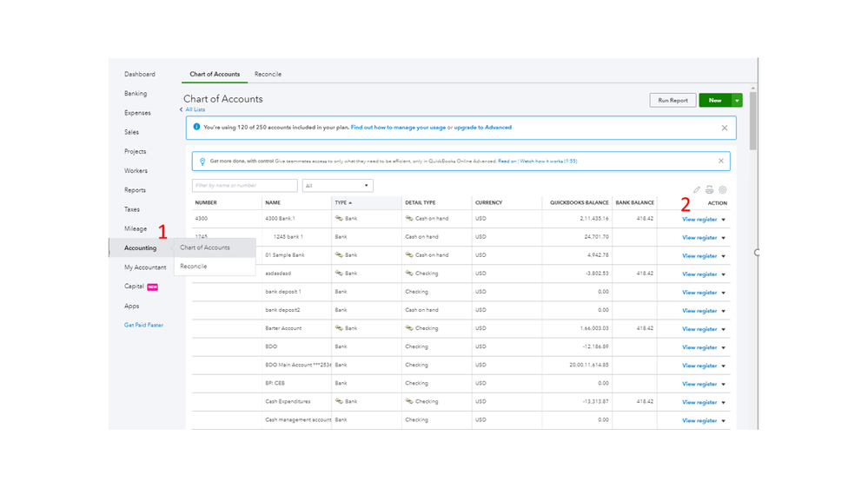The width and height of the screenshot is (868, 488).
Task: Expand action dropdown for bank deposit 1
Action: [x=724, y=293]
